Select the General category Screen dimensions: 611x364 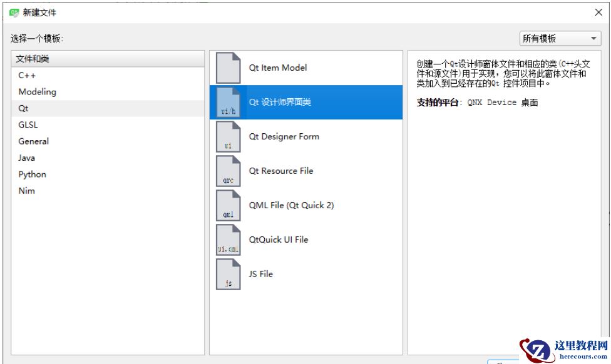(108, 141)
